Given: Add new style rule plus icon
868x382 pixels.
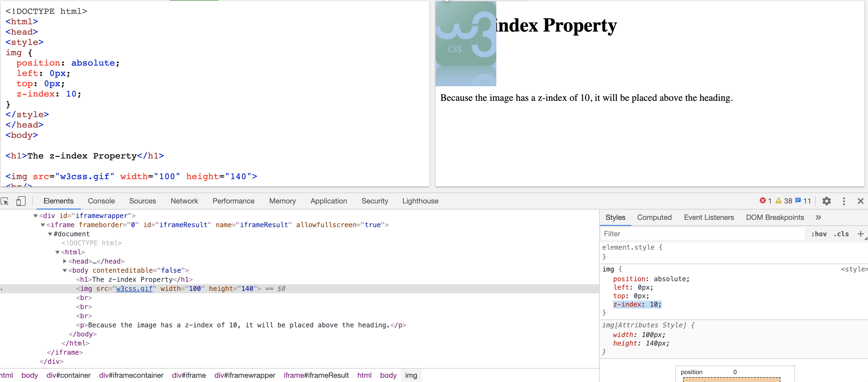Looking at the screenshot, I should pyautogui.click(x=860, y=234).
